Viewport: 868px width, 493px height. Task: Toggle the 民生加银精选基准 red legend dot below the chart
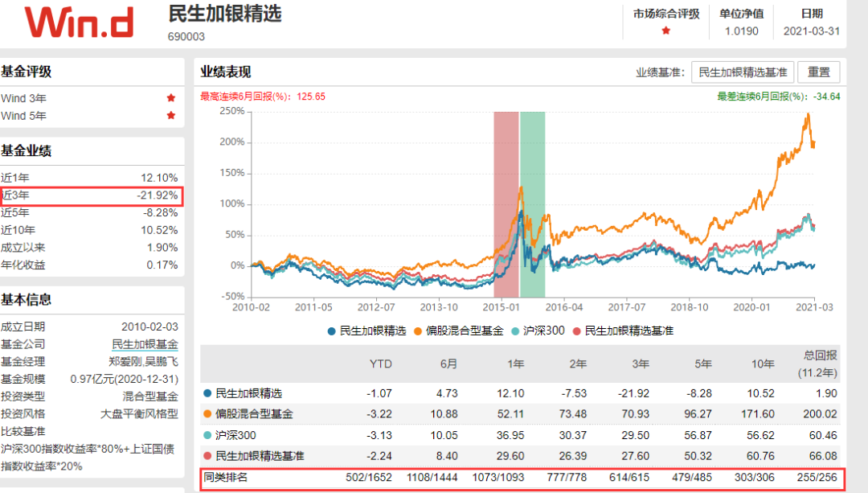pyautogui.click(x=576, y=331)
